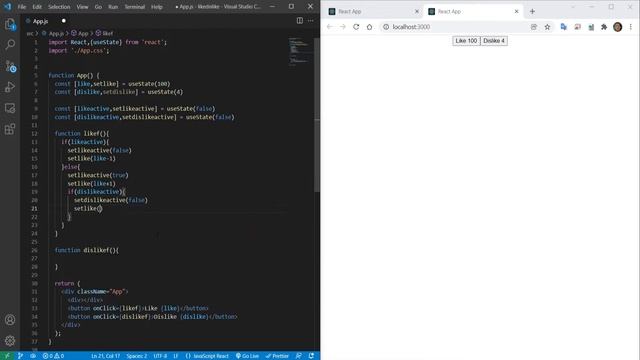Open the Source Control view

click(10, 66)
